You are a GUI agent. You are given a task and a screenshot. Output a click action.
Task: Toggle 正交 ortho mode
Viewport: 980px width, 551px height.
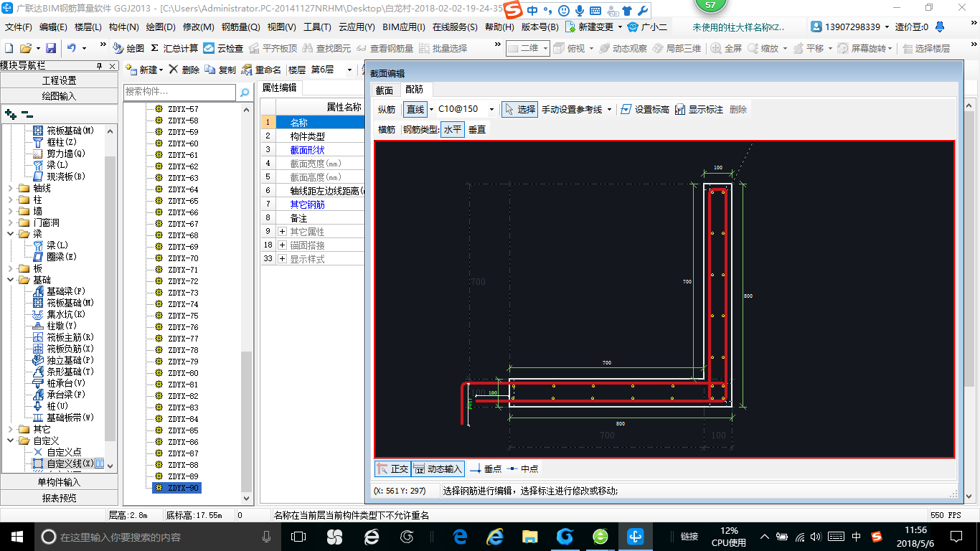pyautogui.click(x=392, y=468)
